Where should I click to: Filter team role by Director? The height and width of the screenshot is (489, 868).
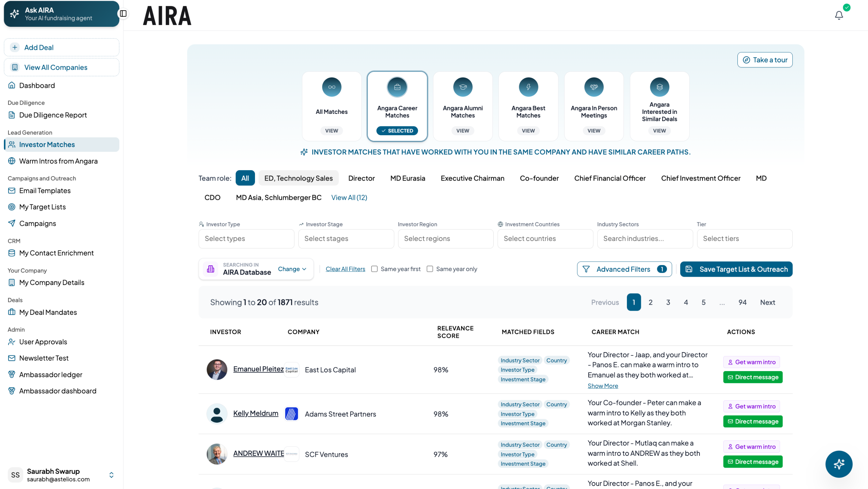(x=361, y=178)
